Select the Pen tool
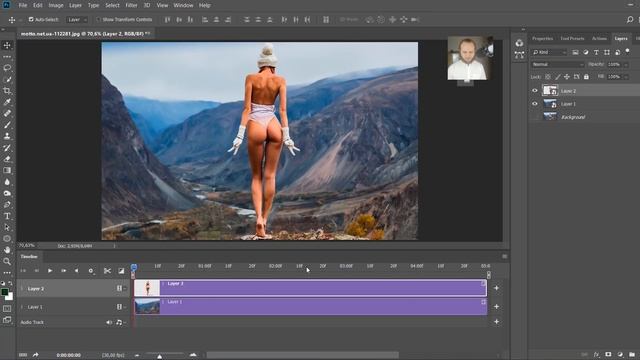The height and width of the screenshot is (360, 640). pos(7,204)
